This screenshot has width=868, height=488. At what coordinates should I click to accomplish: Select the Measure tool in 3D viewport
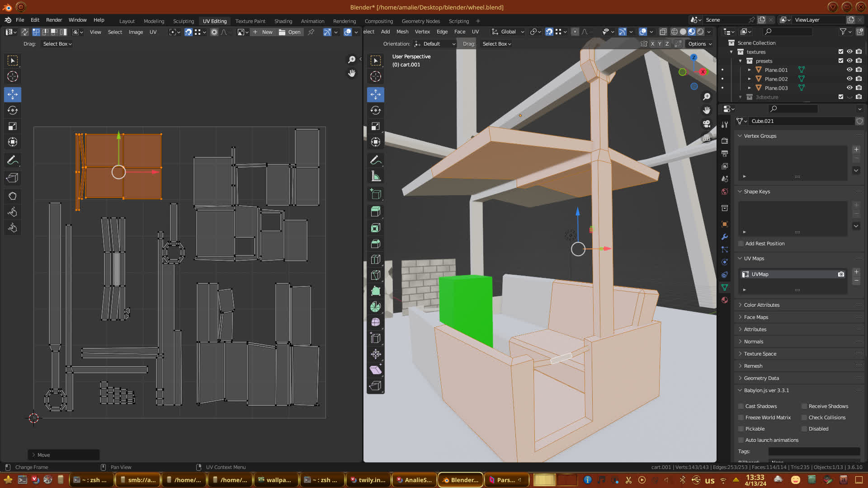[x=376, y=177]
